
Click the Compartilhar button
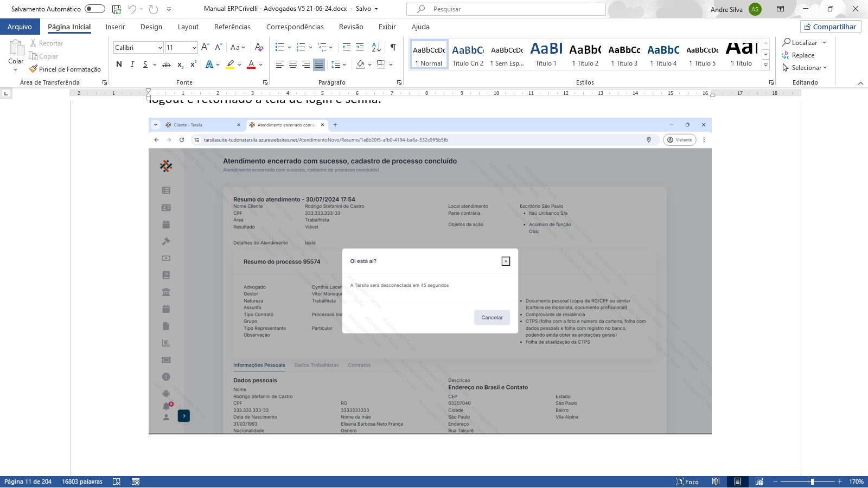coord(830,27)
